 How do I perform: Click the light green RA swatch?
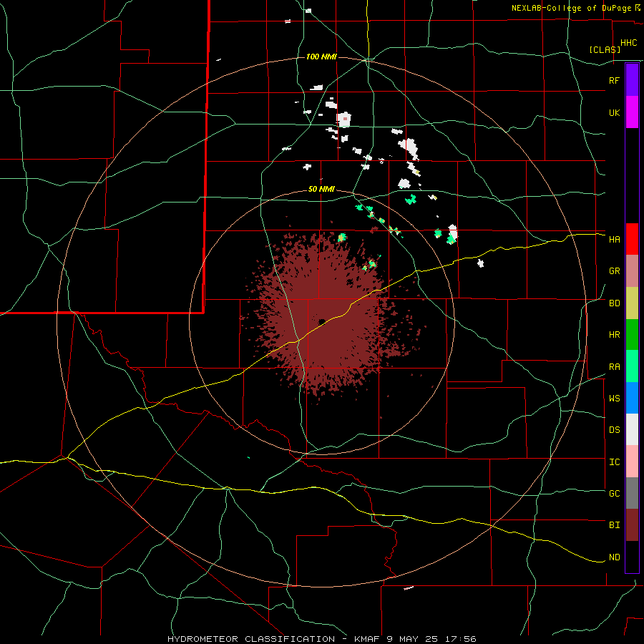632,366
